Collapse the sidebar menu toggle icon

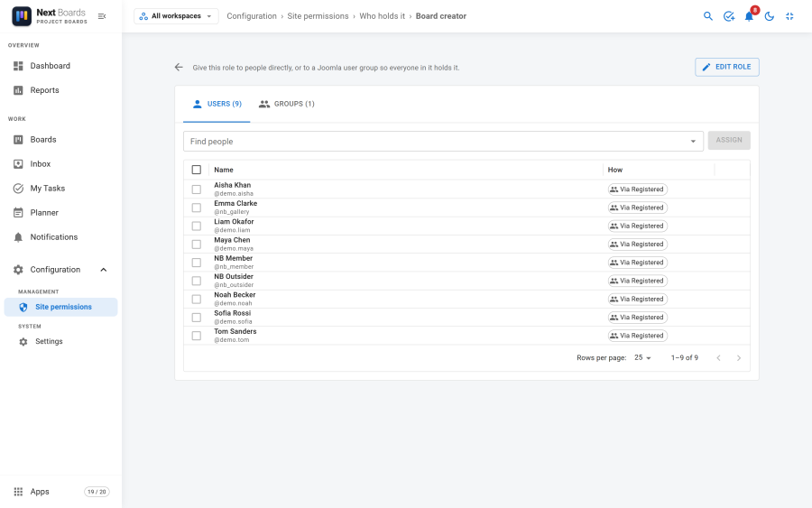102,16
